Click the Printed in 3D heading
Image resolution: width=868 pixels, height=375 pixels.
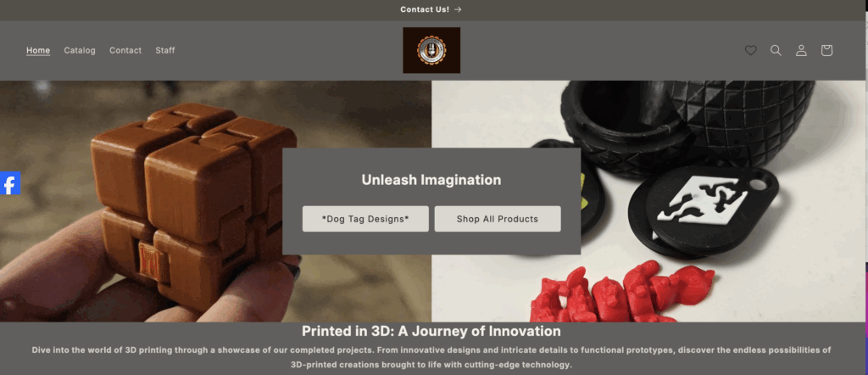(x=431, y=331)
